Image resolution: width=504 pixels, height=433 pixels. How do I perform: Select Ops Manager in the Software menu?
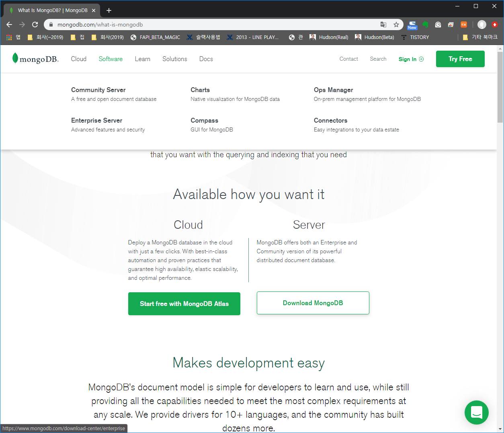point(367,94)
